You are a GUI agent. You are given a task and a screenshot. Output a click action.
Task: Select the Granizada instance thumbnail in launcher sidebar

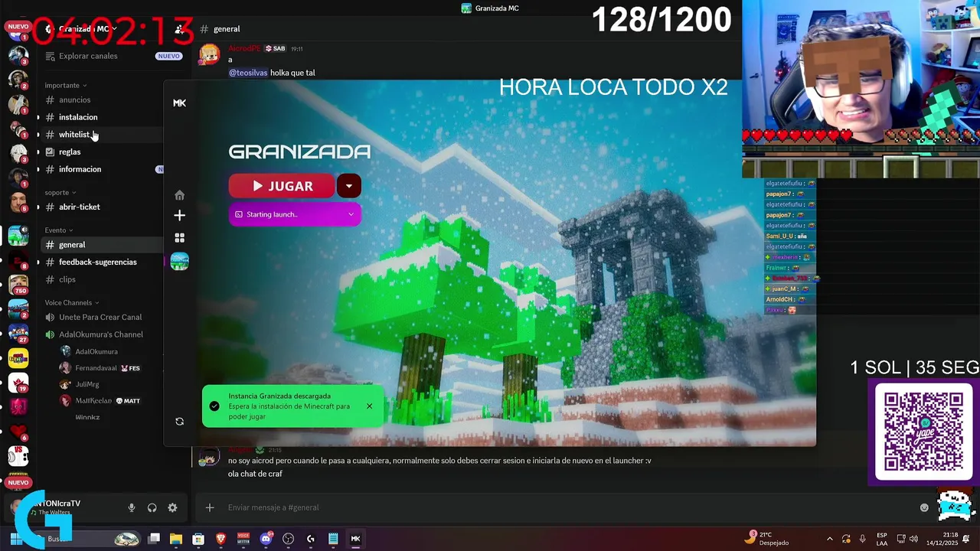pyautogui.click(x=179, y=262)
